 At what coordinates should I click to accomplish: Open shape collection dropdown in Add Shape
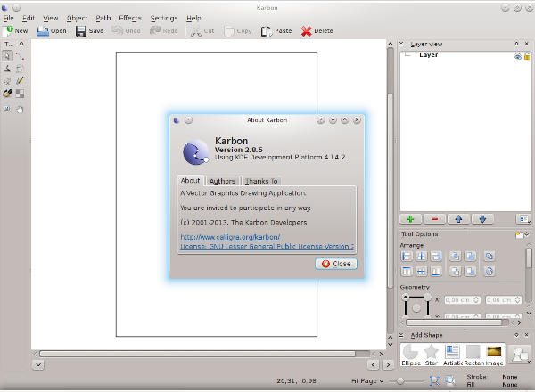[x=519, y=355]
